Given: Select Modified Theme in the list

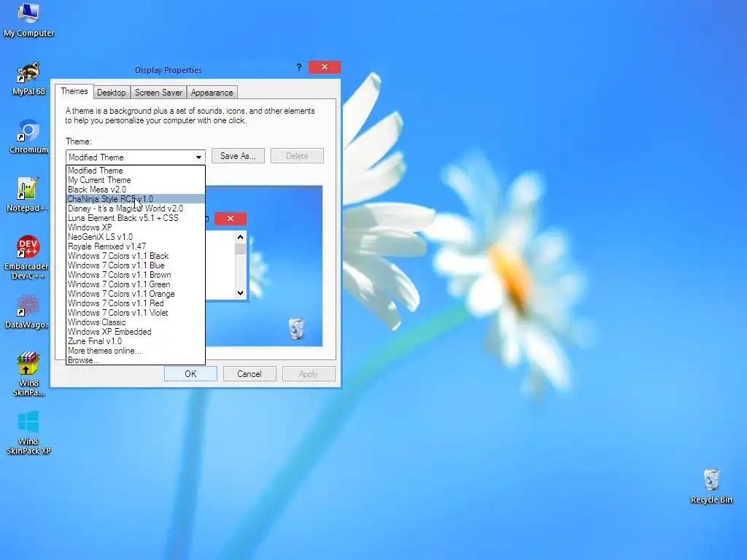Looking at the screenshot, I should click(x=136, y=171).
